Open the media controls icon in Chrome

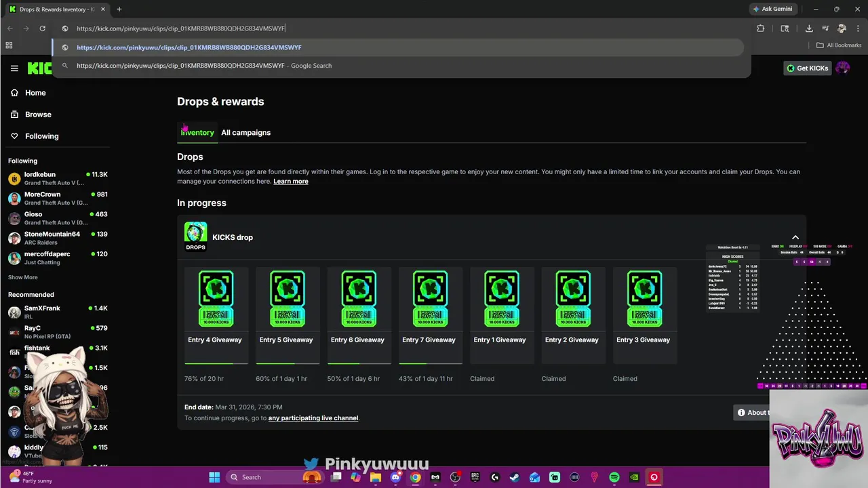825,28
